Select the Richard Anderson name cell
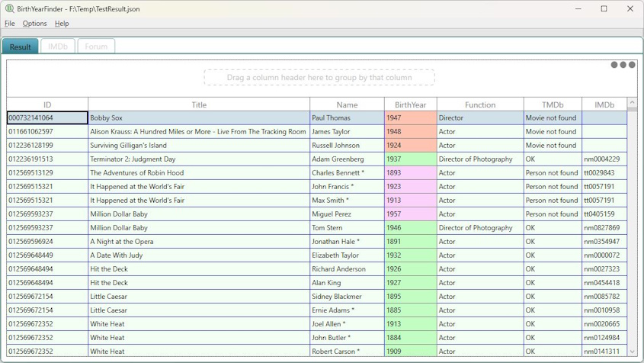The height and width of the screenshot is (363, 644). [347, 269]
